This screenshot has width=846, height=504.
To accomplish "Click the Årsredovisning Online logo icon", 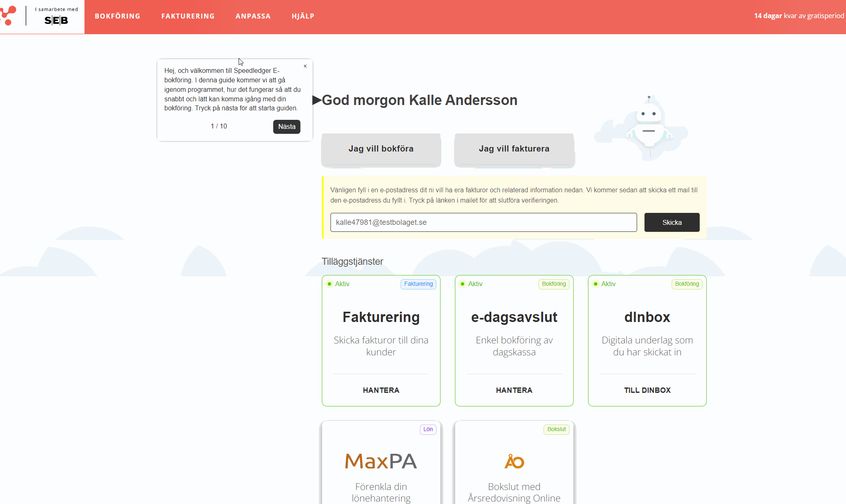I will click(x=514, y=461).
